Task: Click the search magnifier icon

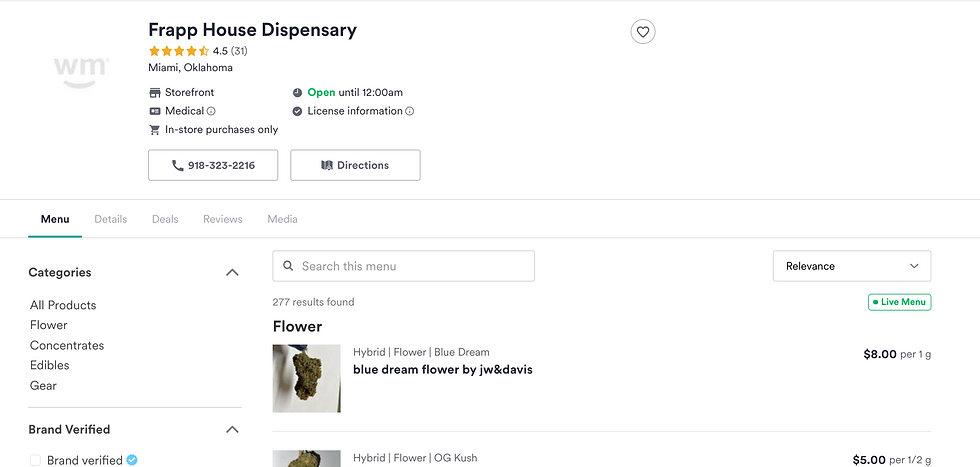Action: 288,266
